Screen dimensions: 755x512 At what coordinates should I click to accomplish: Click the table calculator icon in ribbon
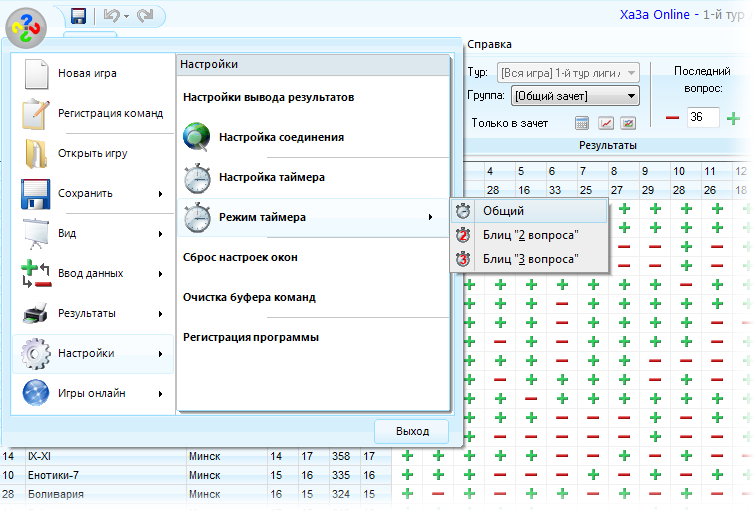coord(582,123)
